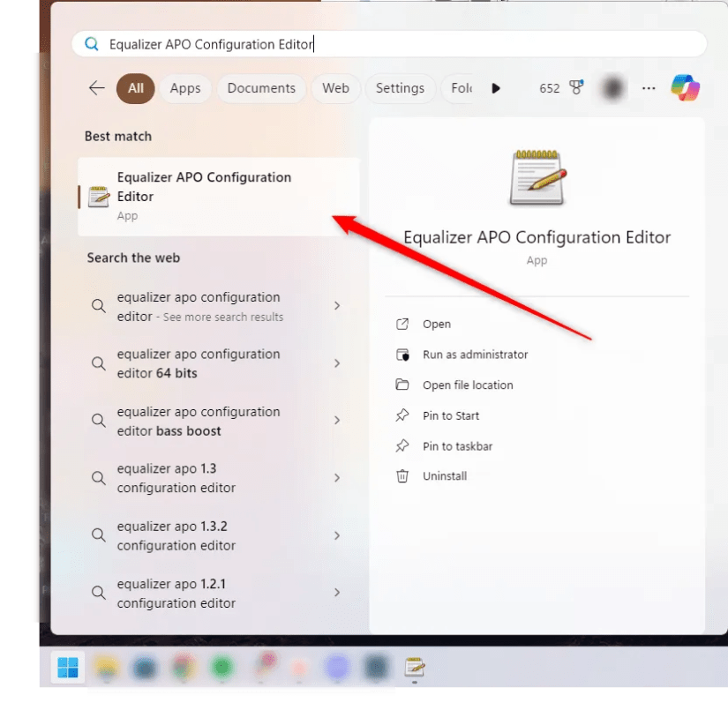Click the Open file location folder icon
Image resolution: width=728 pixels, height=710 pixels.
(x=402, y=385)
